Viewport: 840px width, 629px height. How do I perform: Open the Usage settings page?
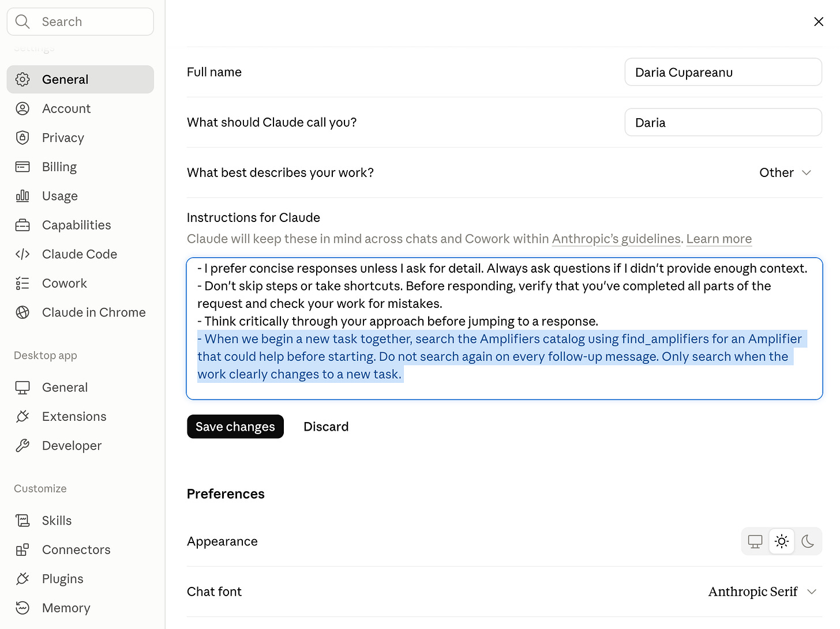point(80,196)
